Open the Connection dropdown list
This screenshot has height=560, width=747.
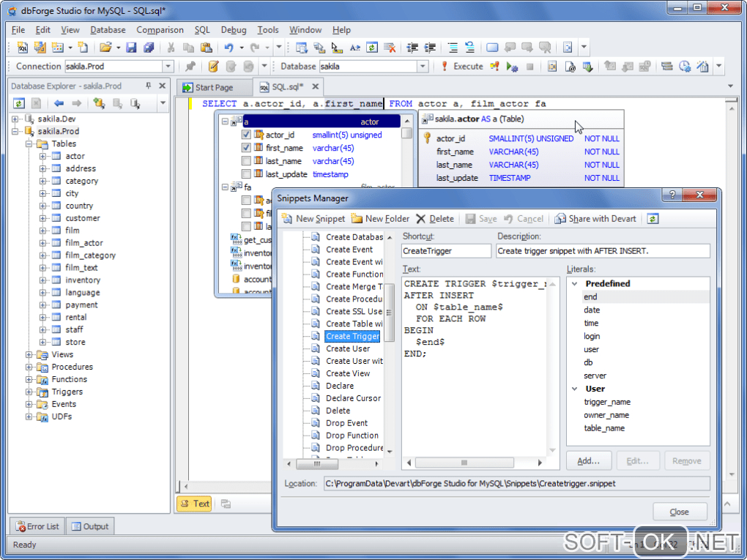coord(168,67)
